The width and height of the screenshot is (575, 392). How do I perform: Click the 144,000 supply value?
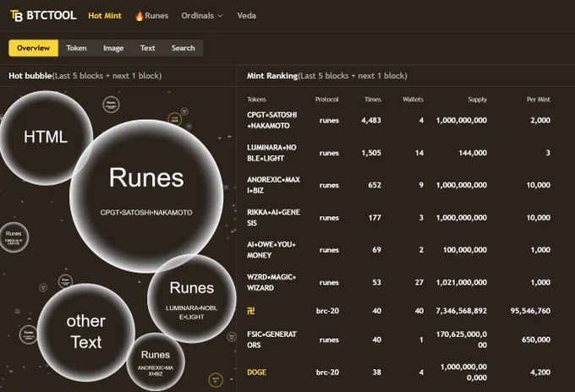[473, 153]
